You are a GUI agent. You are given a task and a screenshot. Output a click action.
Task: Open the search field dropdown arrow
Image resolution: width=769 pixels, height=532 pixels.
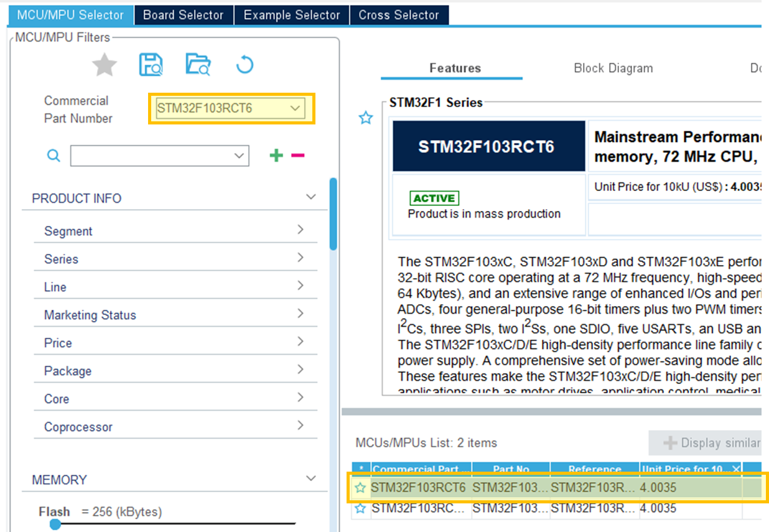point(239,156)
